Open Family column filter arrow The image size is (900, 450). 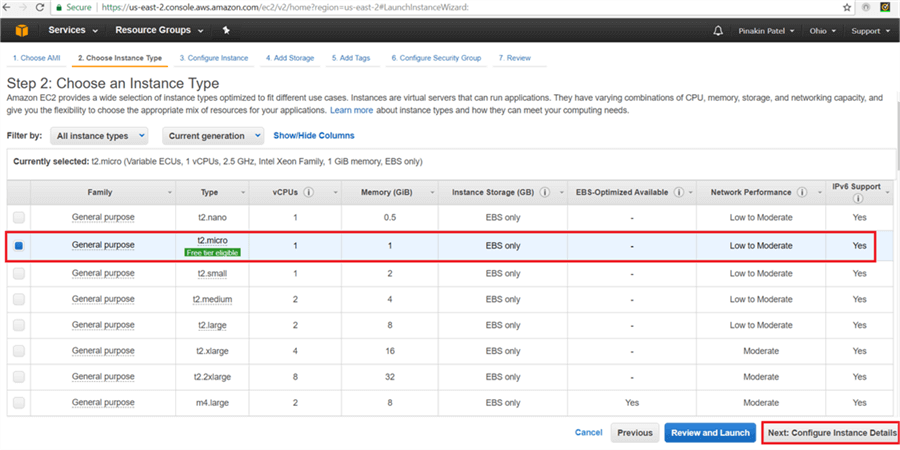pos(169,193)
